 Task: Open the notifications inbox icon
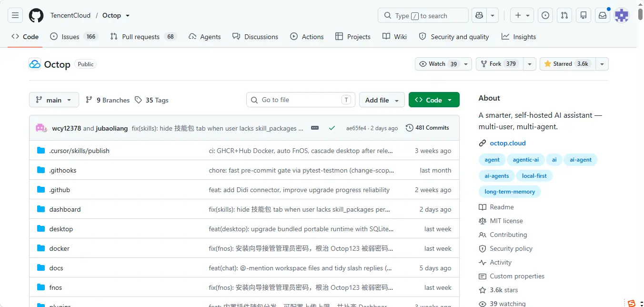coord(603,15)
